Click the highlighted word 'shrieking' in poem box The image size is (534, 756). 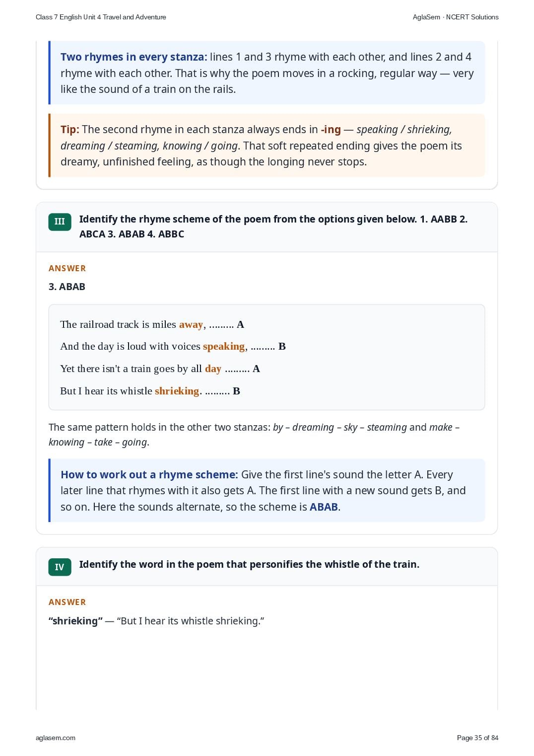point(177,391)
